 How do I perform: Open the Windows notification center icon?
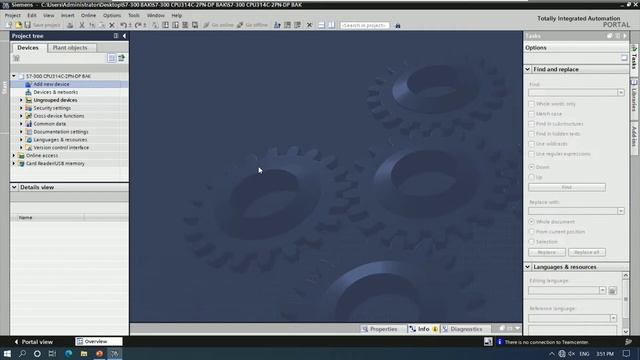point(627,353)
